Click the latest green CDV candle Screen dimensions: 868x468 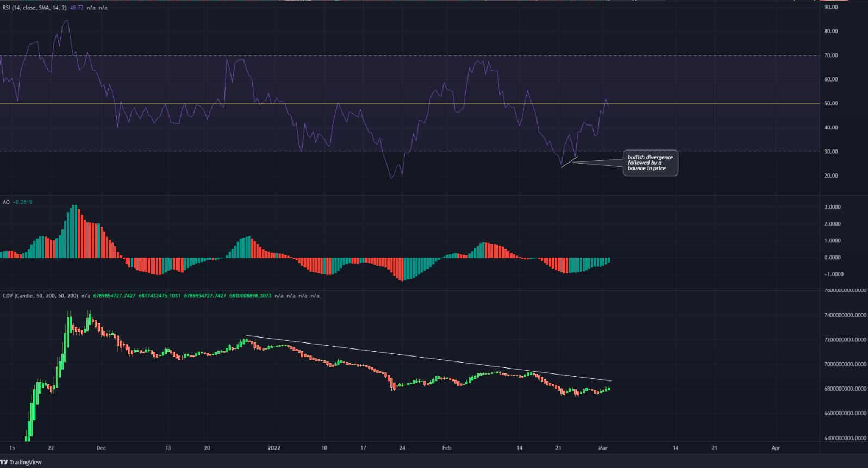tap(608, 389)
